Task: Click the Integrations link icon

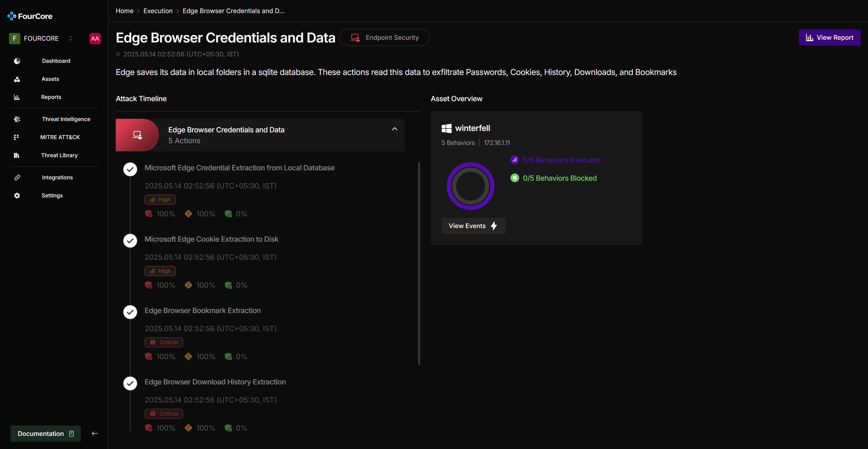Action: (17, 177)
